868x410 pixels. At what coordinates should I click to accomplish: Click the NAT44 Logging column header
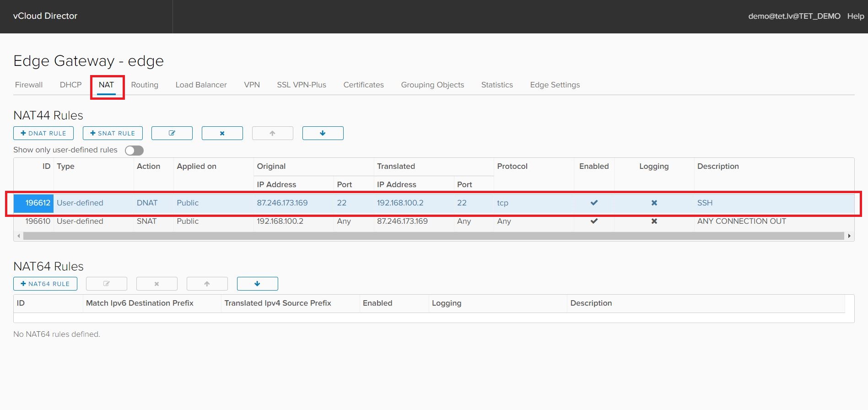[654, 166]
